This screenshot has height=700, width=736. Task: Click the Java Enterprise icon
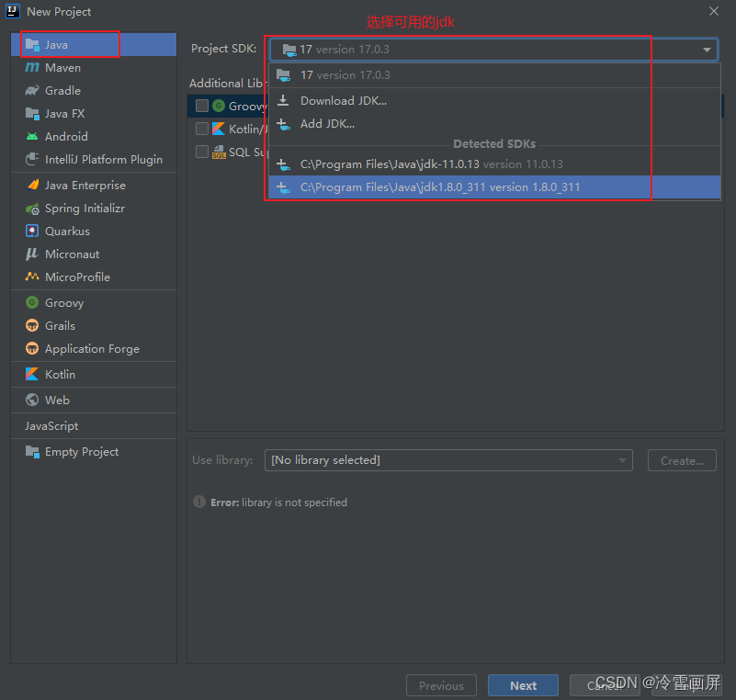pos(32,185)
